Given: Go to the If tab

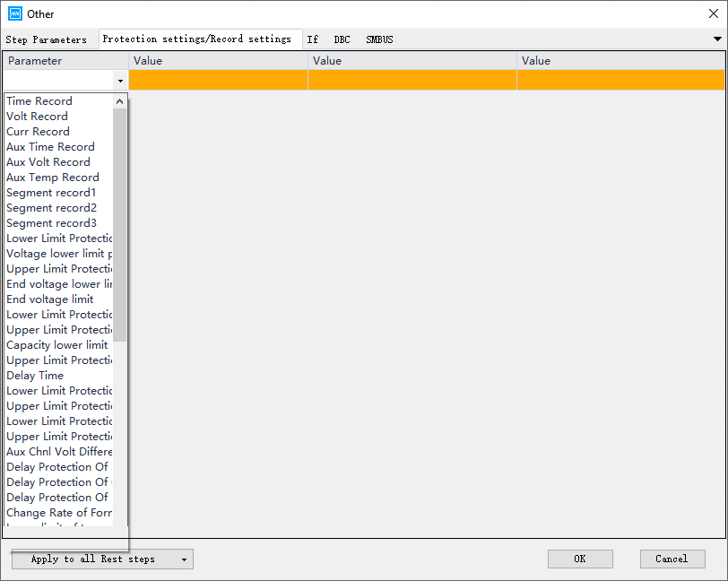Looking at the screenshot, I should tap(312, 39).
